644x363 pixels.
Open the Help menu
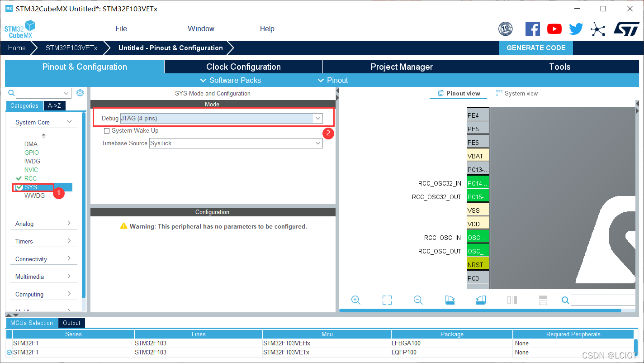(x=267, y=29)
